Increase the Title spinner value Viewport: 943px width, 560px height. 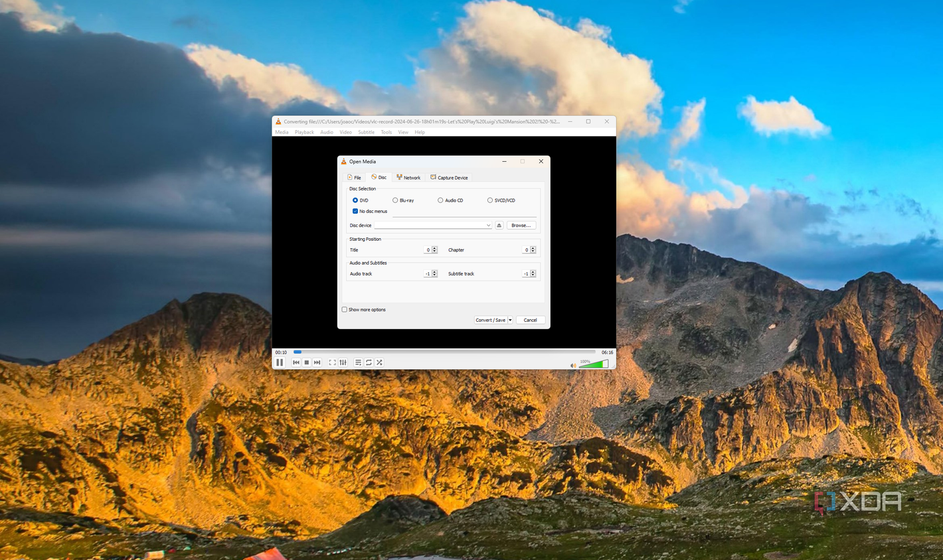pos(435,248)
